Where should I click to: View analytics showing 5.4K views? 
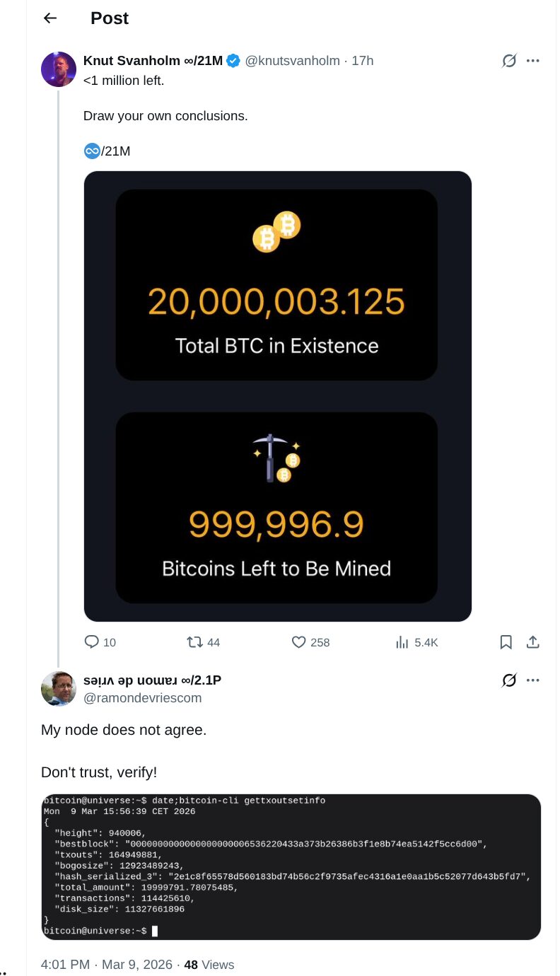coord(403,642)
